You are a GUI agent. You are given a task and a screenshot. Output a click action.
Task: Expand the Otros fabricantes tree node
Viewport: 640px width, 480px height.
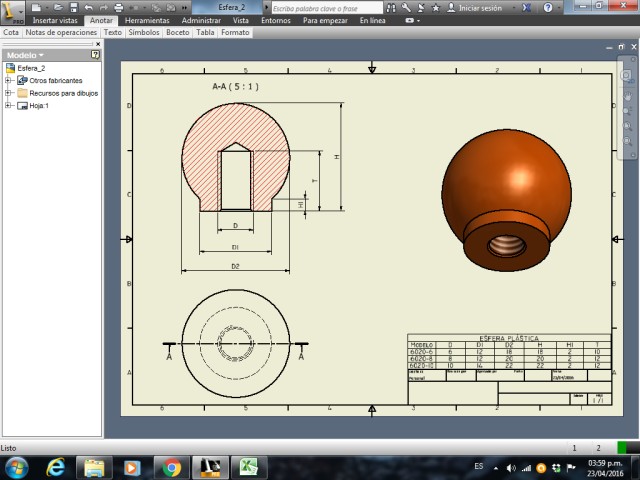click(x=8, y=80)
